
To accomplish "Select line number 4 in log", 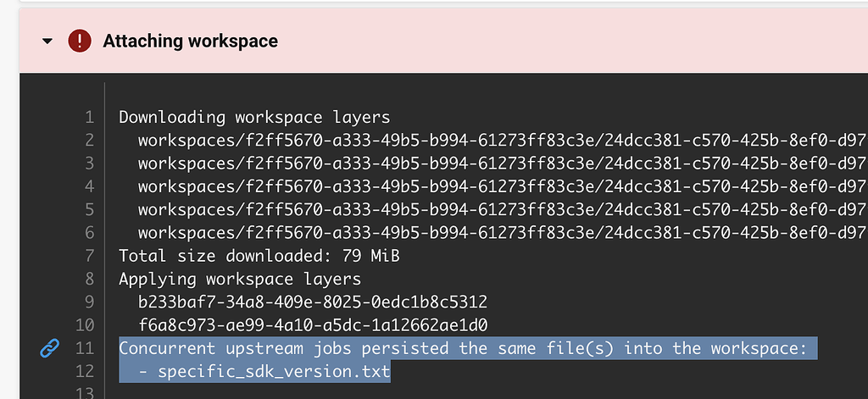I will pos(89,186).
